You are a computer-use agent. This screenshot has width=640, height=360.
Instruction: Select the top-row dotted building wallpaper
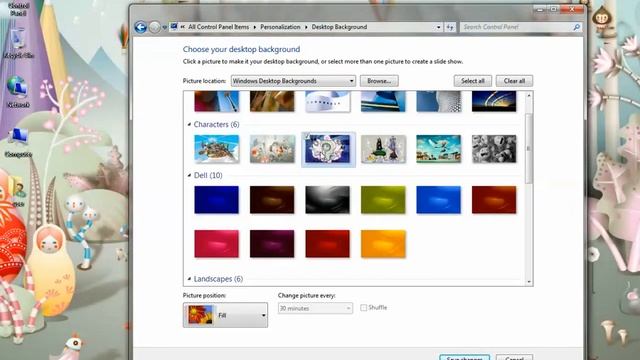click(x=439, y=101)
